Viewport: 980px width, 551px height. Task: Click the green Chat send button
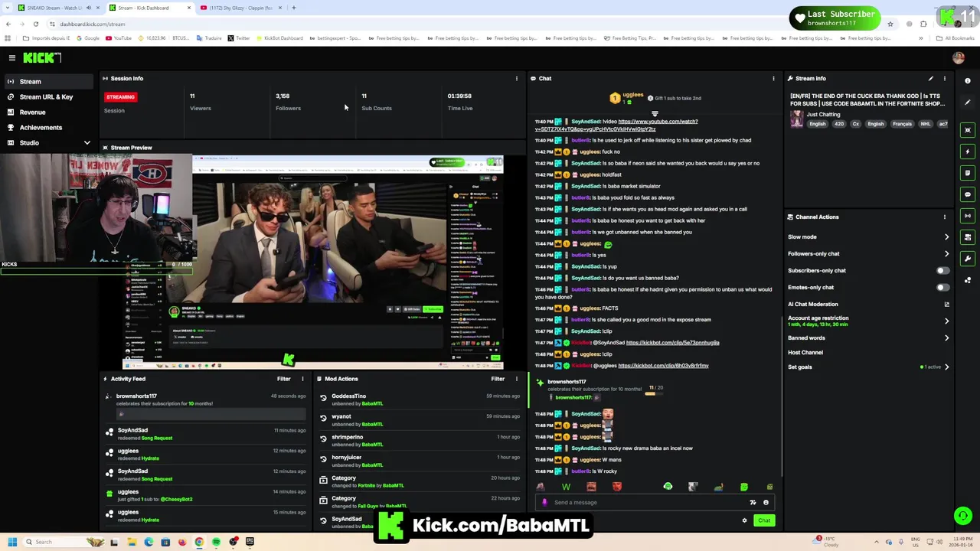pos(764,520)
